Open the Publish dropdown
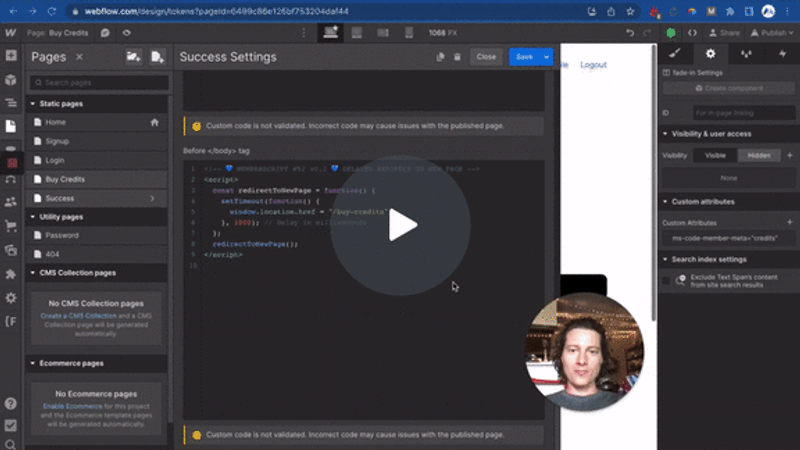This screenshot has height=450, width=800. click(772, 33)
